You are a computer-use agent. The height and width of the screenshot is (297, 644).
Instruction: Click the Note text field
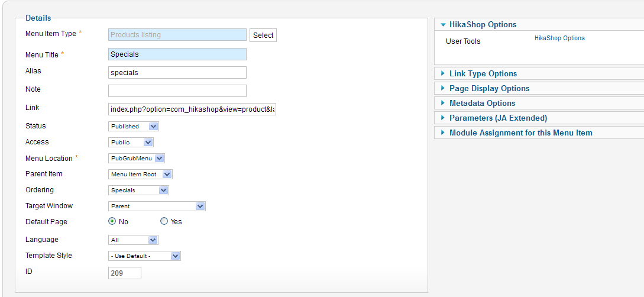click(x=177, y=91)
